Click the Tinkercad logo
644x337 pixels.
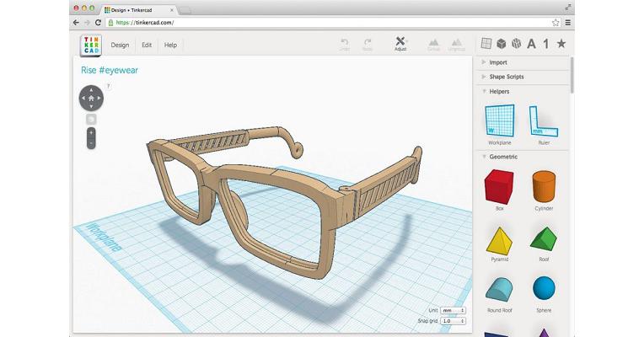click(91, 45)
